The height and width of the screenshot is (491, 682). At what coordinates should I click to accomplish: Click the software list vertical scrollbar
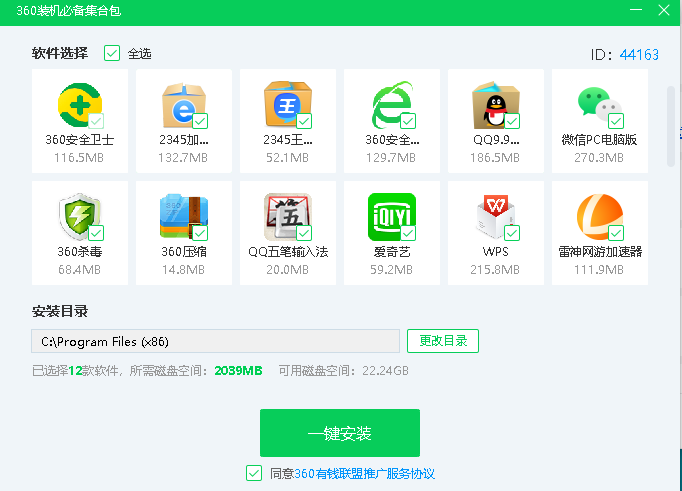(670, 126)
